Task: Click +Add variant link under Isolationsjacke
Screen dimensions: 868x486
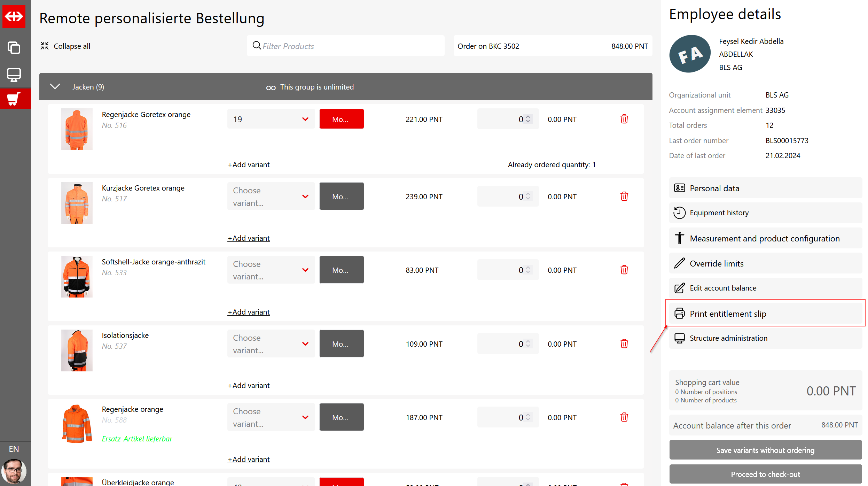Action: point(249,386)
